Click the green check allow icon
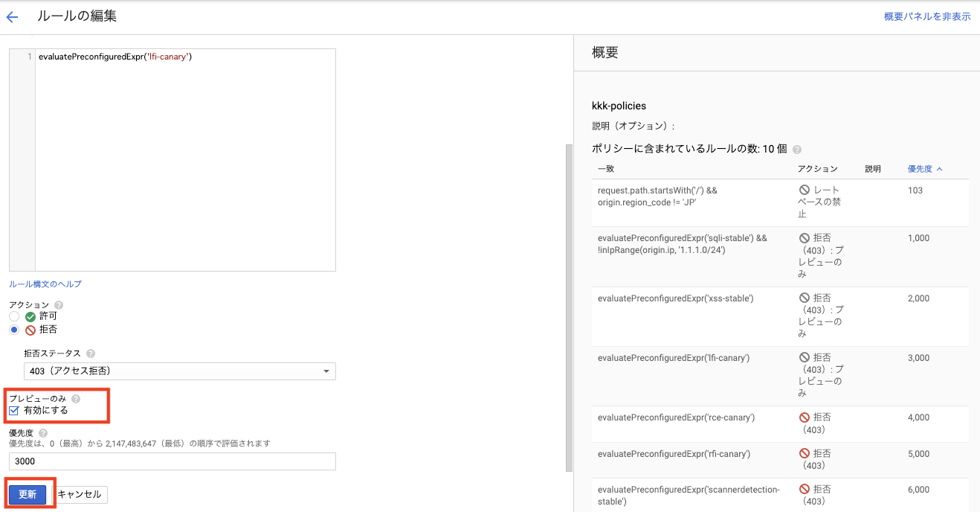 point(30,316)
